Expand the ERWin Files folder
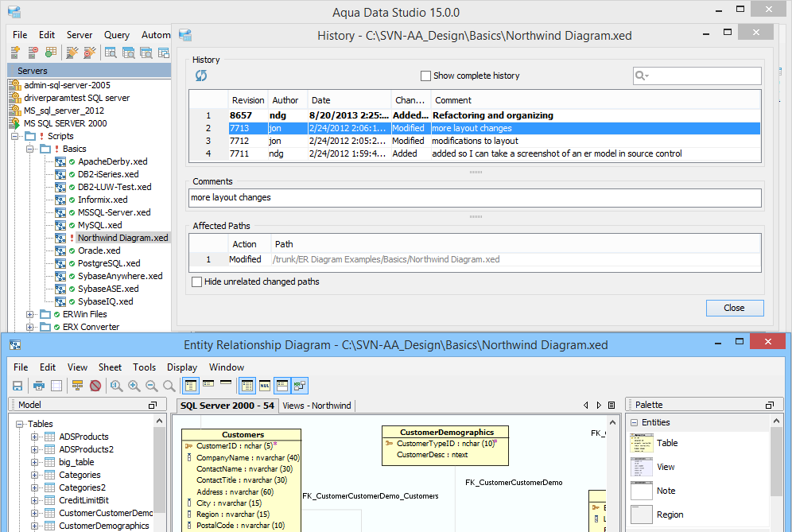This screenshot has height=532, width=792. click(29, 314)
